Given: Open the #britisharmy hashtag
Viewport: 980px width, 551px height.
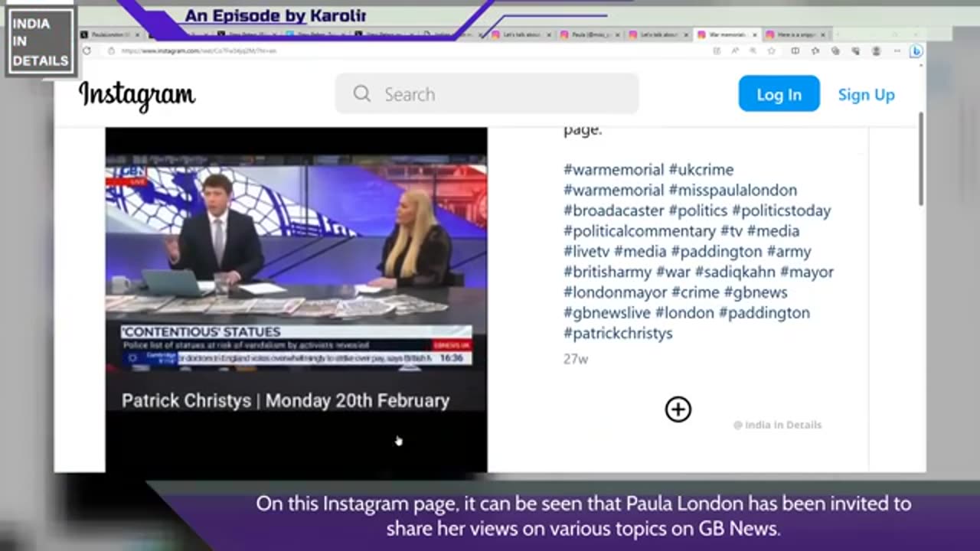Looking at the screenshot, I should point(608,272).
